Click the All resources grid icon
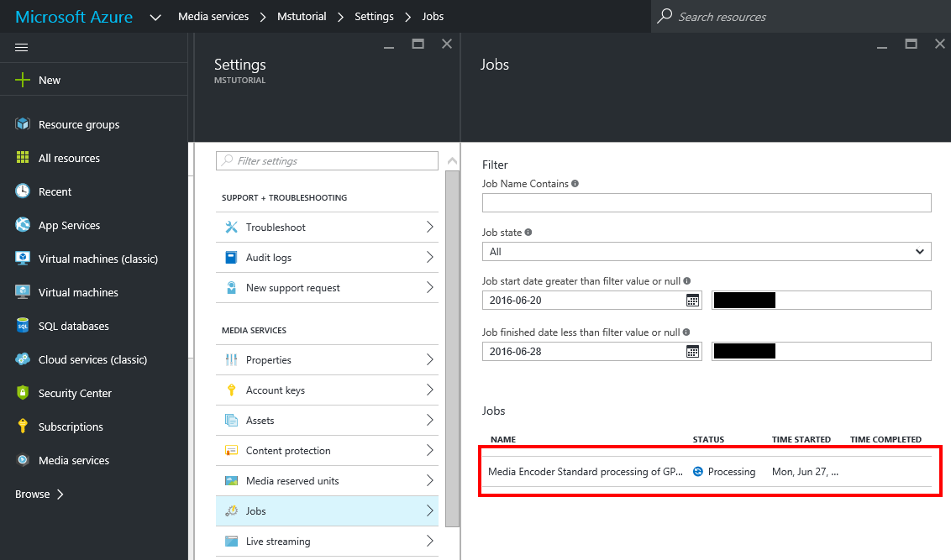This screenshot has width=951, height=560. 23,158
